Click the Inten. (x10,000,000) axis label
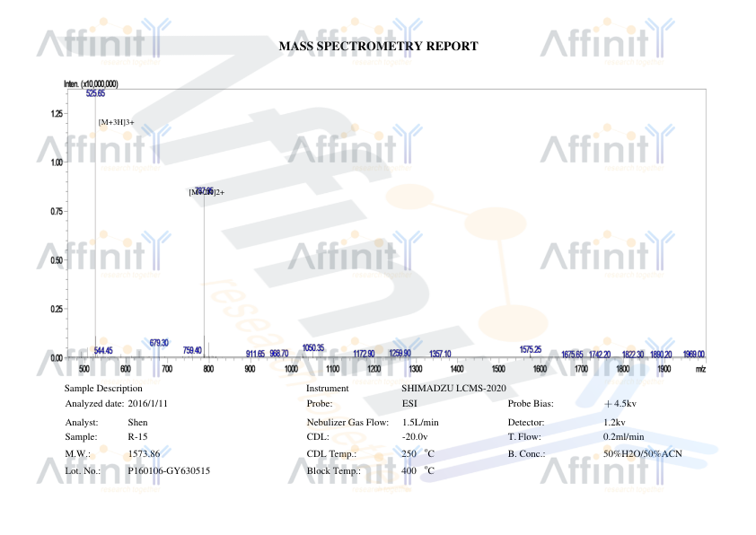This screenshot has width=756, height=535. [91, 83]
